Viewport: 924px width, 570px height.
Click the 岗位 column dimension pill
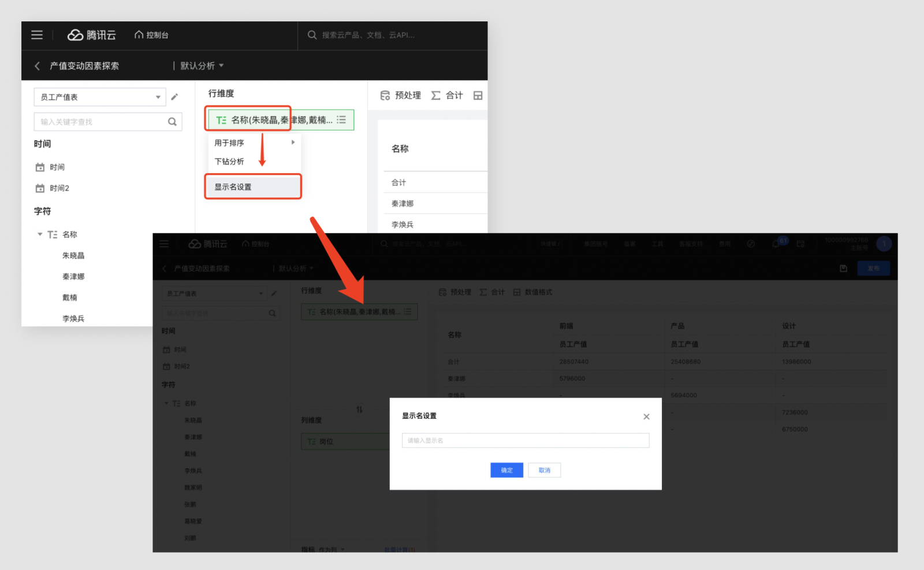coord(345,441)
